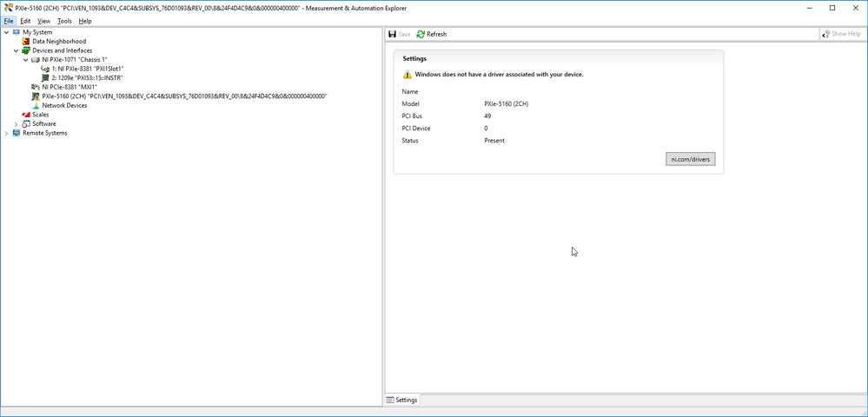Click the PCI Device field label
This screenshot has width=868, height=417.
(415, 129)
